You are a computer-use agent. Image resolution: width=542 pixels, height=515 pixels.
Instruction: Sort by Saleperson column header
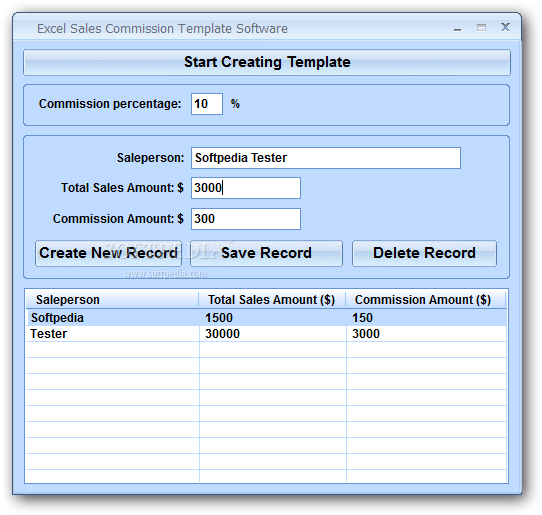[112, 300]
